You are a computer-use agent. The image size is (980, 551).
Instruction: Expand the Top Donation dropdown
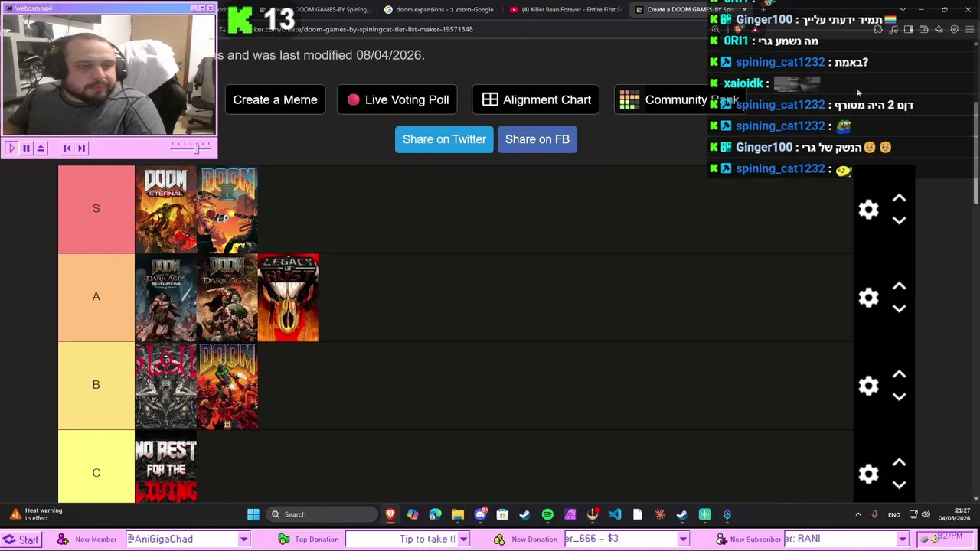click(463, 540)
